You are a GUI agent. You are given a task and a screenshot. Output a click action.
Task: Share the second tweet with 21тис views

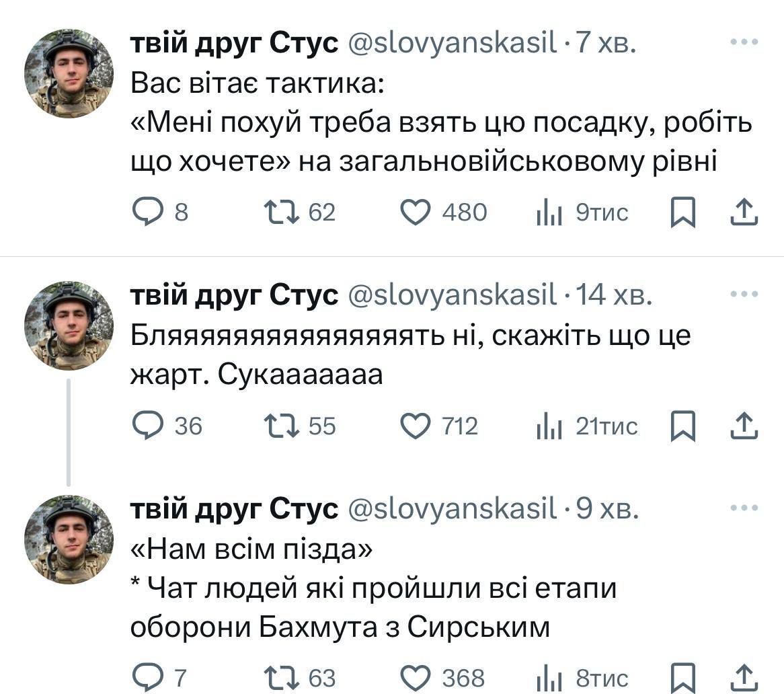coord(744,426)
